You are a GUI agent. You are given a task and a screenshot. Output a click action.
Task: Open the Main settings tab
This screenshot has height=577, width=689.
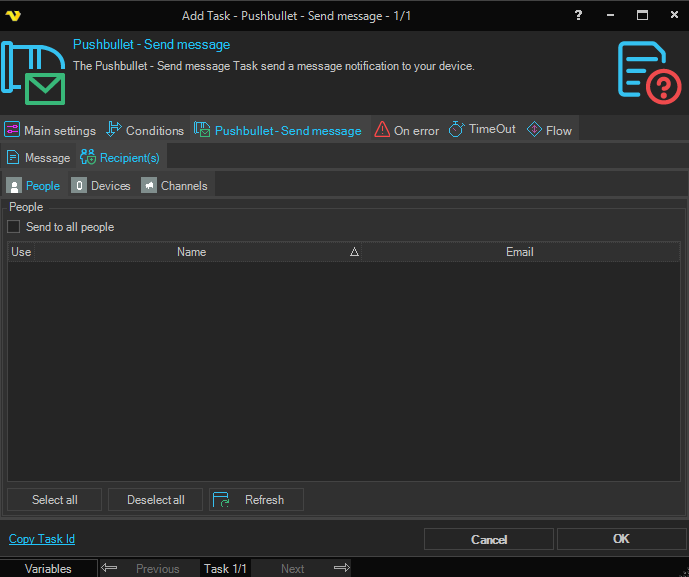[50, 130]
